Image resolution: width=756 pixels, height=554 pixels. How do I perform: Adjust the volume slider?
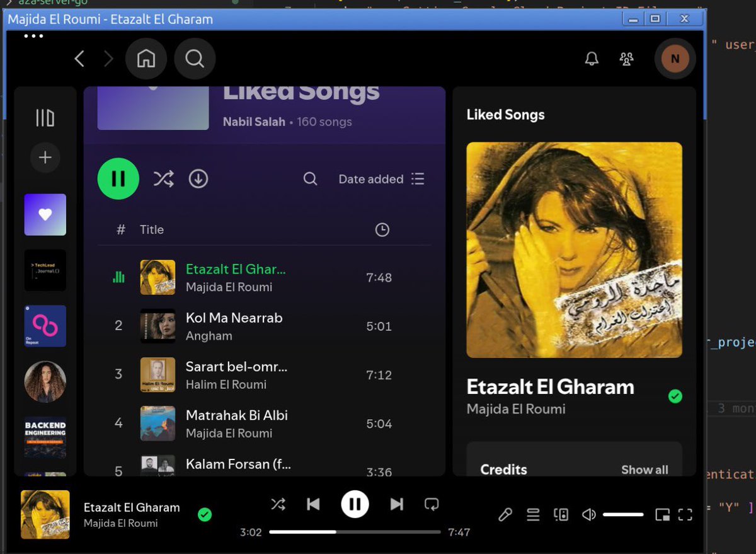click(623, 515)
